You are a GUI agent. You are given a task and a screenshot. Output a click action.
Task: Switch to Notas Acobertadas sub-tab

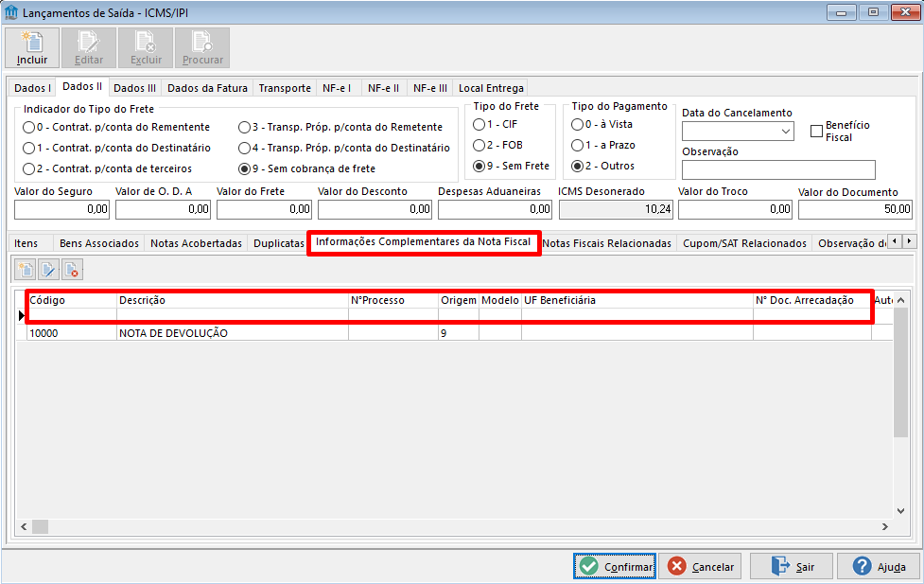pyautogui.click(x=196, y=243)
